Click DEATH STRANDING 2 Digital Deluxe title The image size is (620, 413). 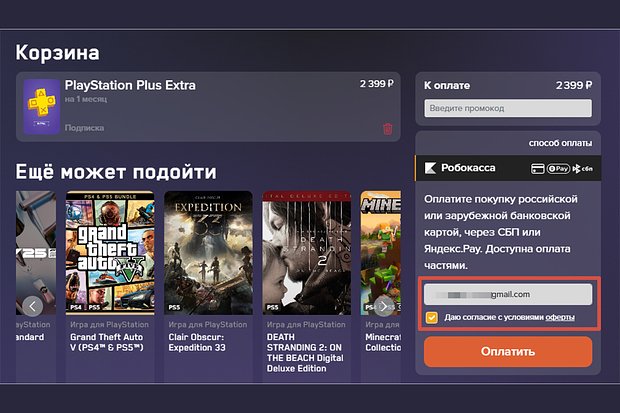[x=305, y=353]
